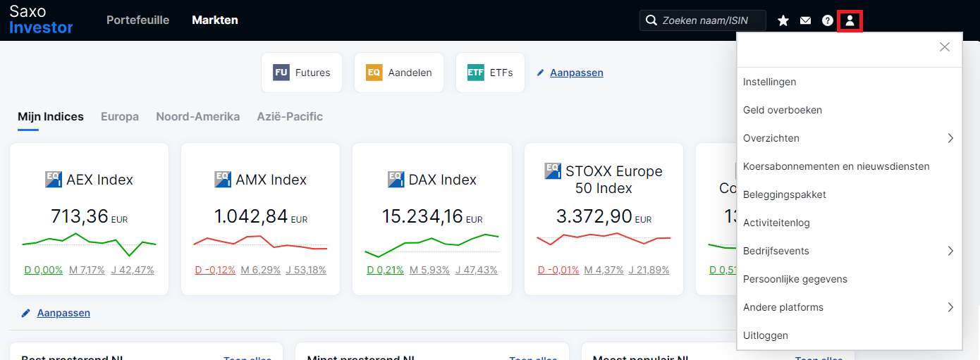980x360 pixels.
Task: Click Aanpassen link below index cards
Action: 63,313
